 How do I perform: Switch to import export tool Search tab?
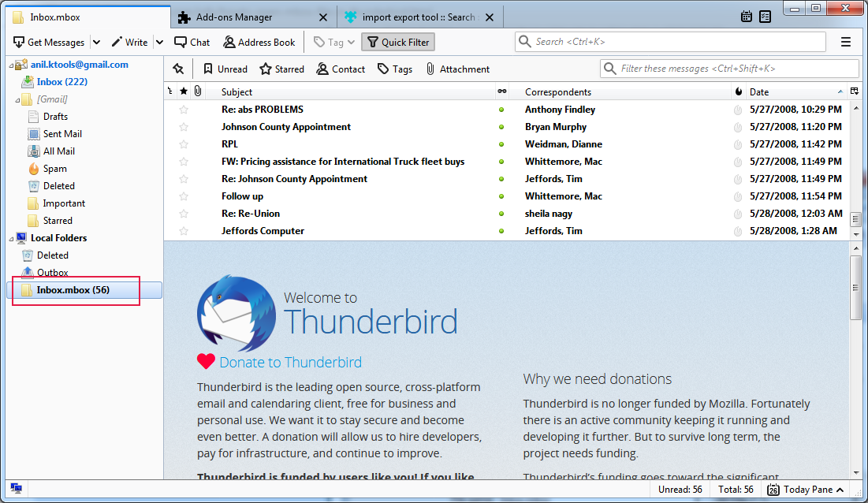418,17
